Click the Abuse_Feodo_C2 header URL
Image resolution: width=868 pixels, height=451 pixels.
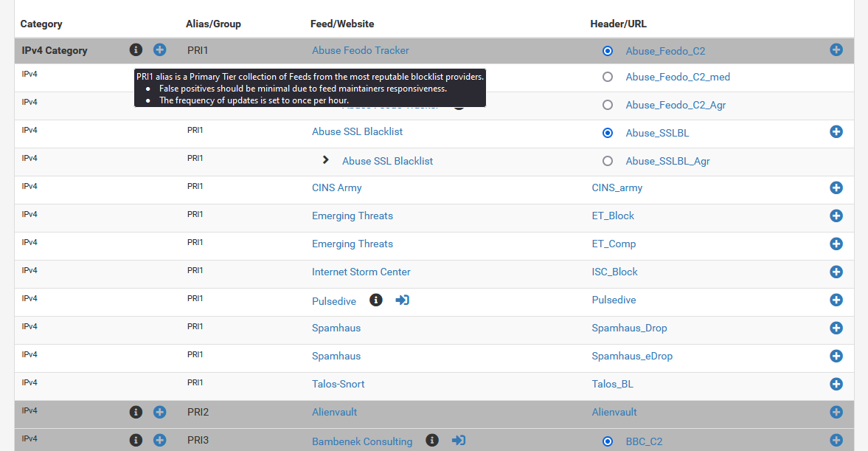(x=665, y=51)
